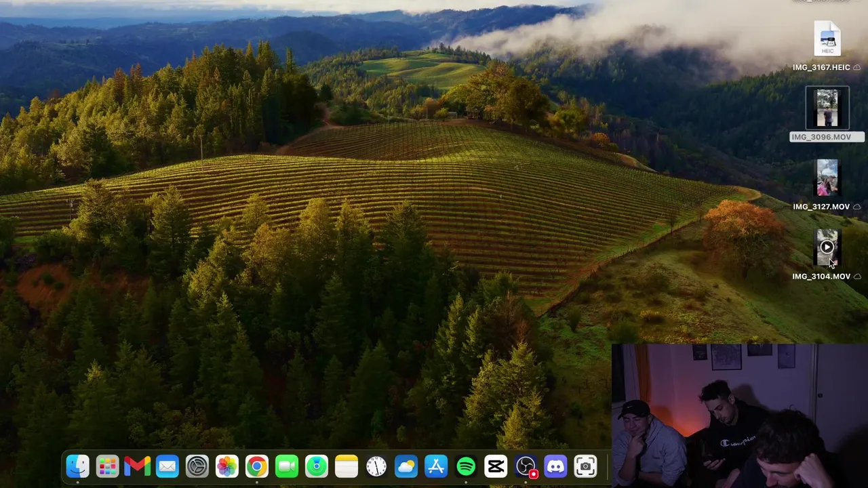Open the Clock app
The height and width of the screenshot is (488, 868).
[376, 466]
